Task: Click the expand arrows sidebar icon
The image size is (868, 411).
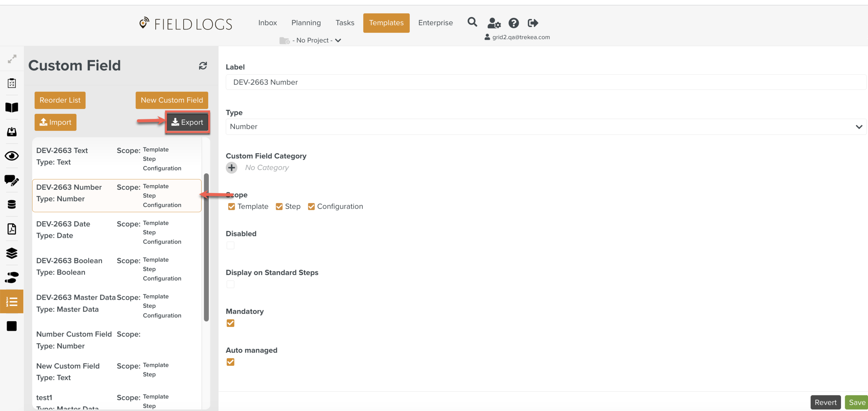Action: click(12, 59)
